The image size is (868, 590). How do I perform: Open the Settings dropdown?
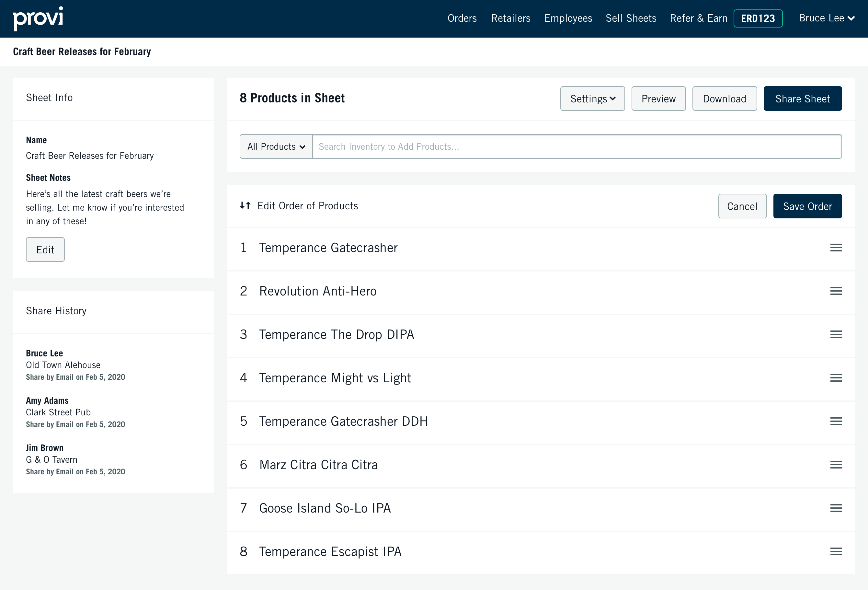click(x=592, y=98)
